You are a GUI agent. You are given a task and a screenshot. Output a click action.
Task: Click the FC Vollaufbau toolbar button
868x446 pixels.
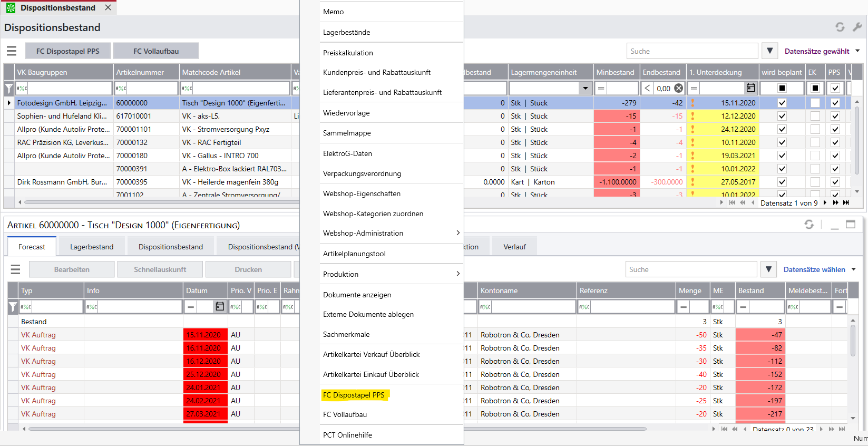click(x=156, y=51)
